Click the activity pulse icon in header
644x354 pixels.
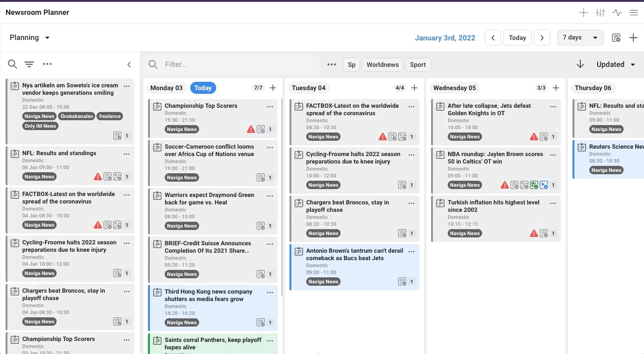point(617,13)
